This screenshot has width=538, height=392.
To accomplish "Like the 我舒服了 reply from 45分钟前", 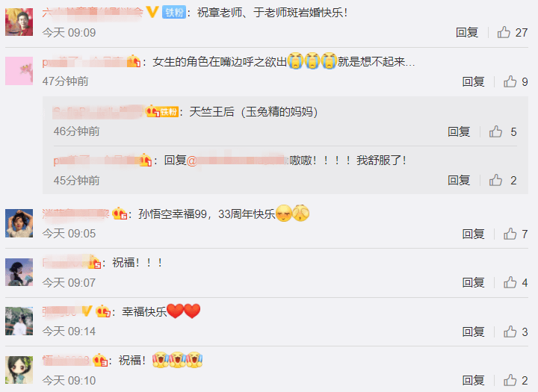I will pyautogui.click(x=495, y=180).
